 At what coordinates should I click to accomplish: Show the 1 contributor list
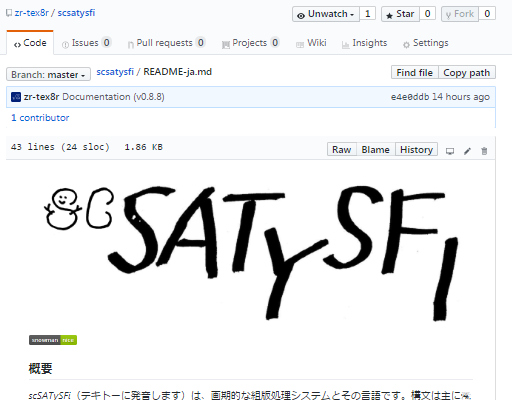click(x=40, y=118)
